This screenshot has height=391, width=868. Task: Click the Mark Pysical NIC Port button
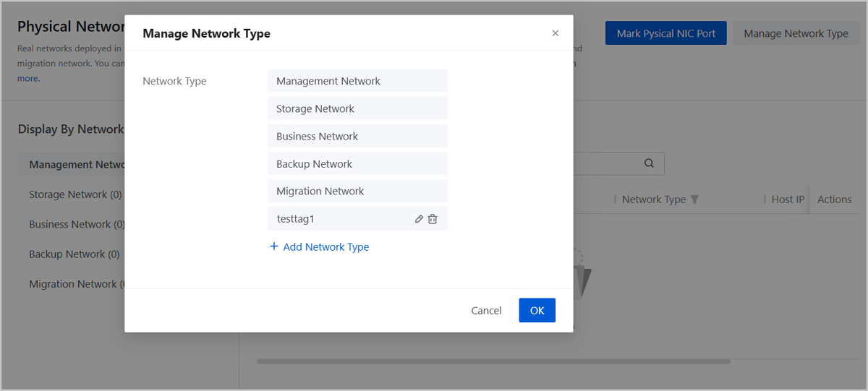click(x=665, y=33)
